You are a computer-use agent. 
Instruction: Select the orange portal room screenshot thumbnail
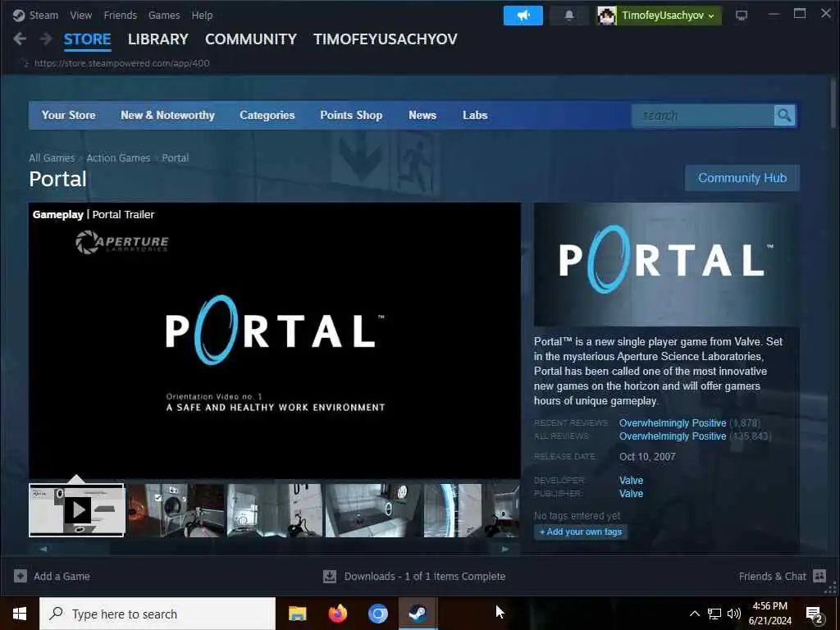176,510
